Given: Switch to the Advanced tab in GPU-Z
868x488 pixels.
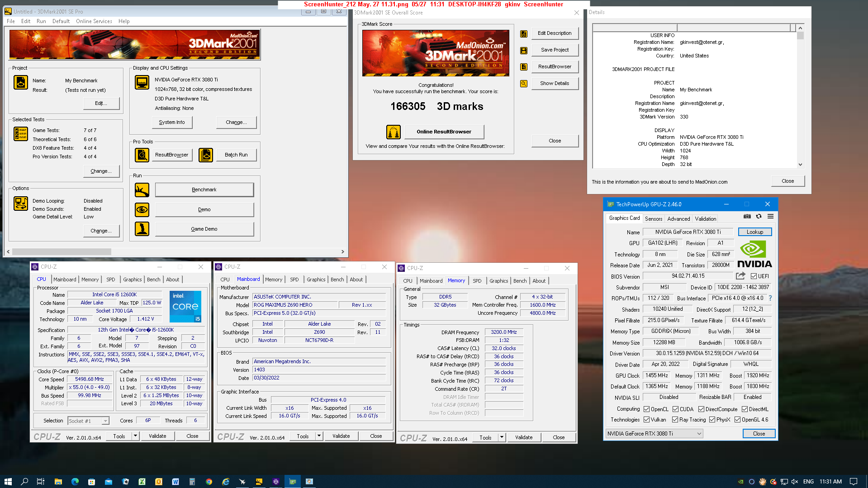Looking at the screenshot, I should [678, 219].
